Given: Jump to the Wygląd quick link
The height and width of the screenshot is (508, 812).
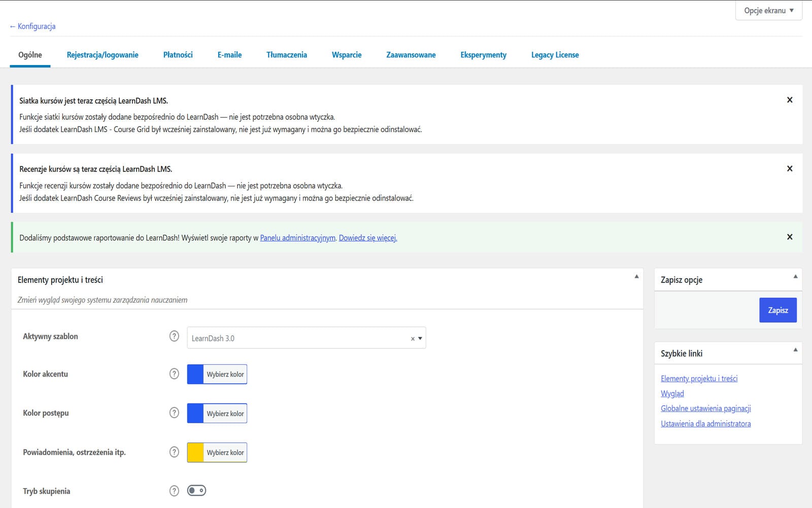Looking at the screenshot, I should (672, 394).
